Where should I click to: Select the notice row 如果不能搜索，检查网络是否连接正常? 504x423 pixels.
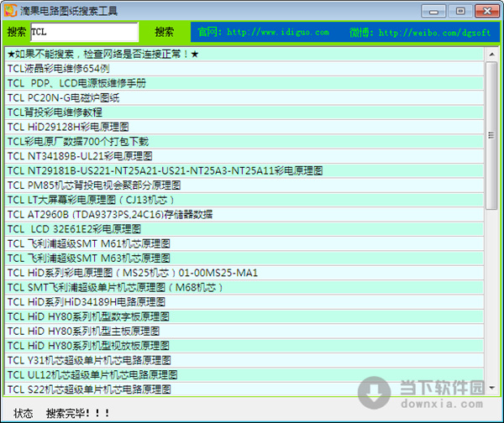244,55
